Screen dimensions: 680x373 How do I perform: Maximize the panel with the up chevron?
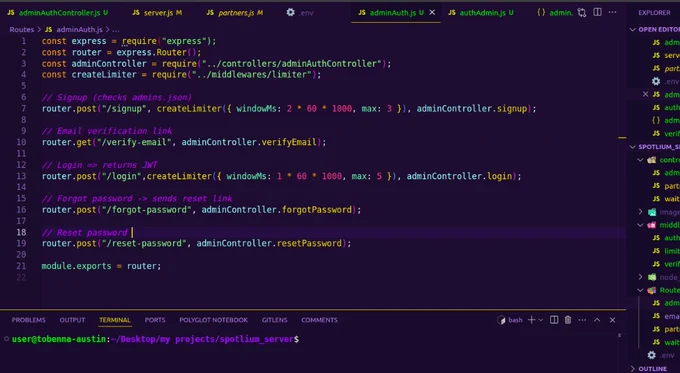597,320
